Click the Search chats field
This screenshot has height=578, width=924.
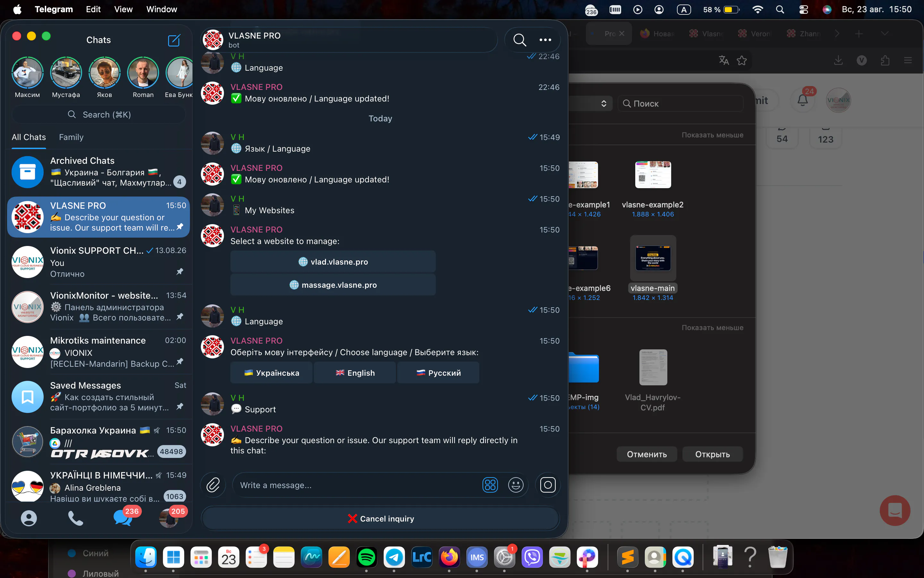tap(99, 115)
